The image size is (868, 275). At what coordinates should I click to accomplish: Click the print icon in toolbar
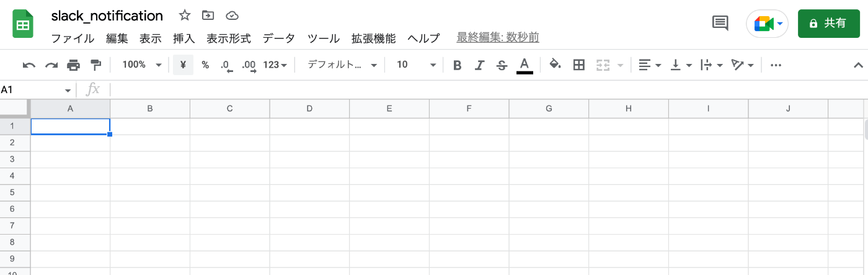pos(74,65)
